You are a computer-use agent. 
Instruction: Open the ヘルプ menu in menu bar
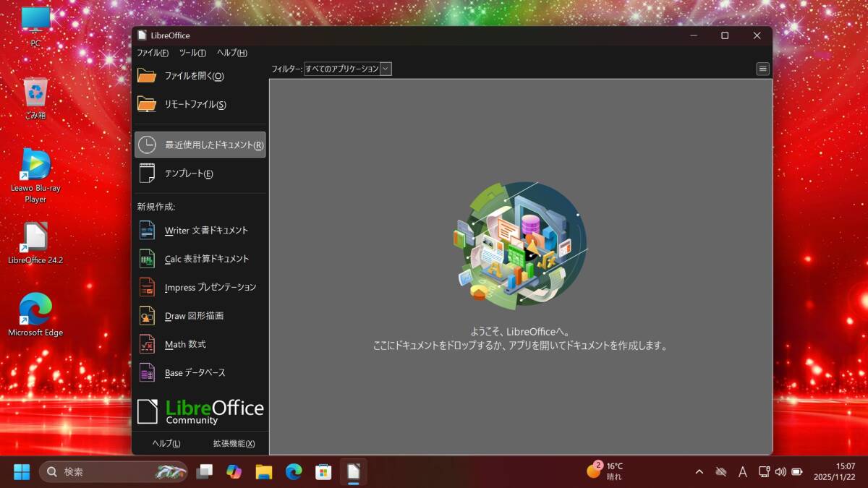(x=231, y=53)
